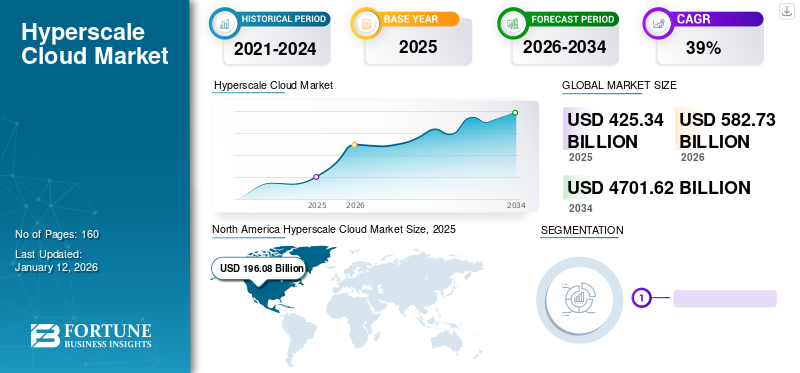Click the Fortune Business Insights logo

pyautogui.click(x=91, y=335)
